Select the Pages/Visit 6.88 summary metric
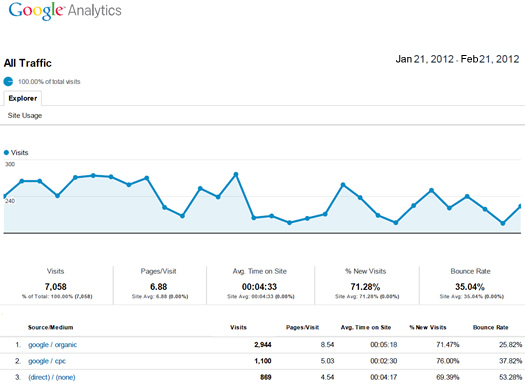 tap(159, 285)
